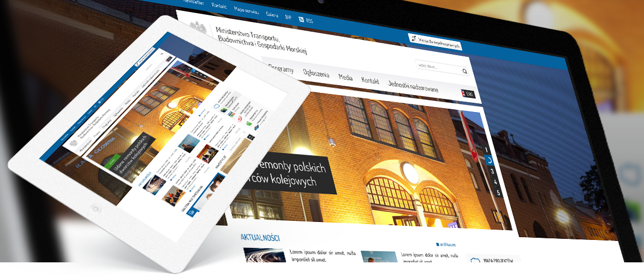Open the fireworks news thumbnail on the tablet
Viewport: 644px width, 276px height.
tap(155, 185)
